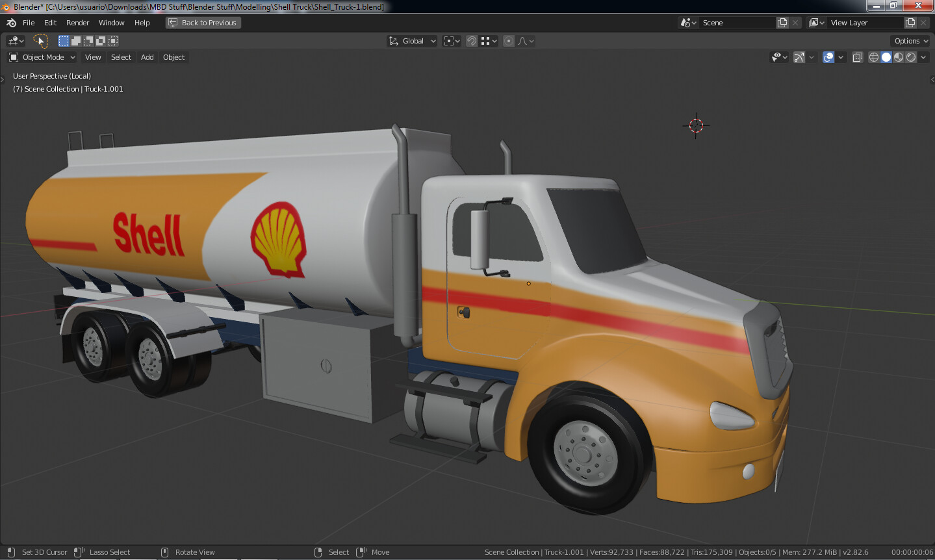Choose Subtract Selection mode icon
Viewport: 935px width, 560px height.
[88, 41]
